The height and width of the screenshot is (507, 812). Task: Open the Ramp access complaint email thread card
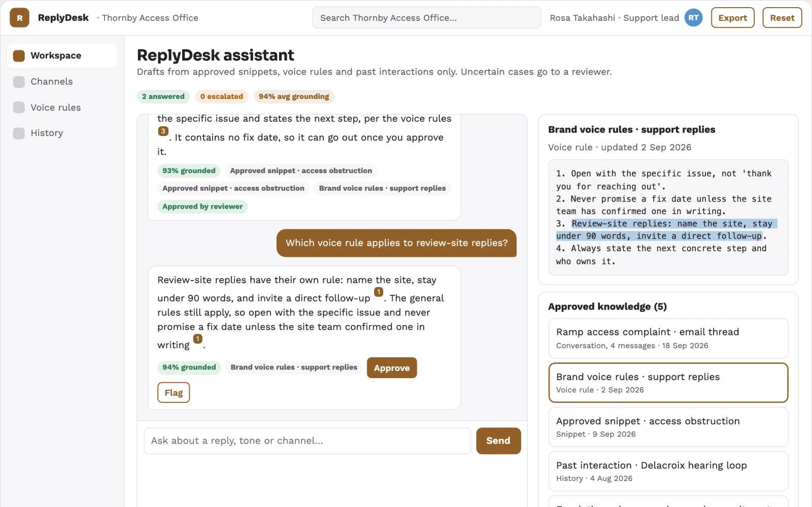(668, 339)
